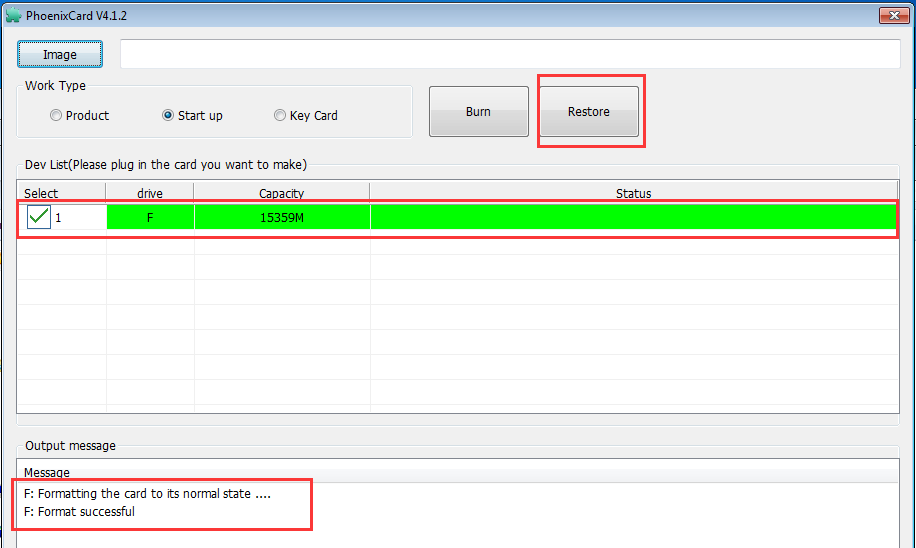Click the drive F cell
Image resolution: width=916 pixels, height=548 pixels.
point(150,217)
